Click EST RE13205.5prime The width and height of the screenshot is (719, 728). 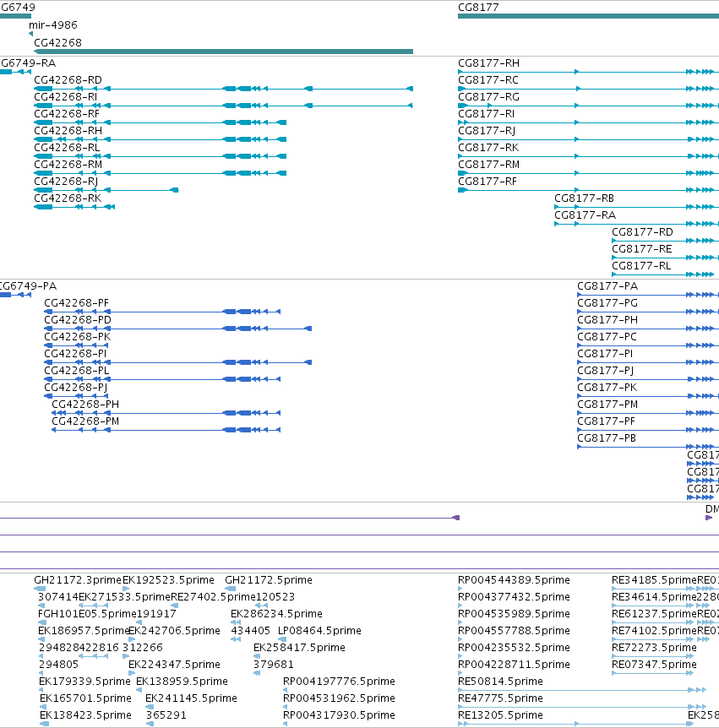[500, 715]
